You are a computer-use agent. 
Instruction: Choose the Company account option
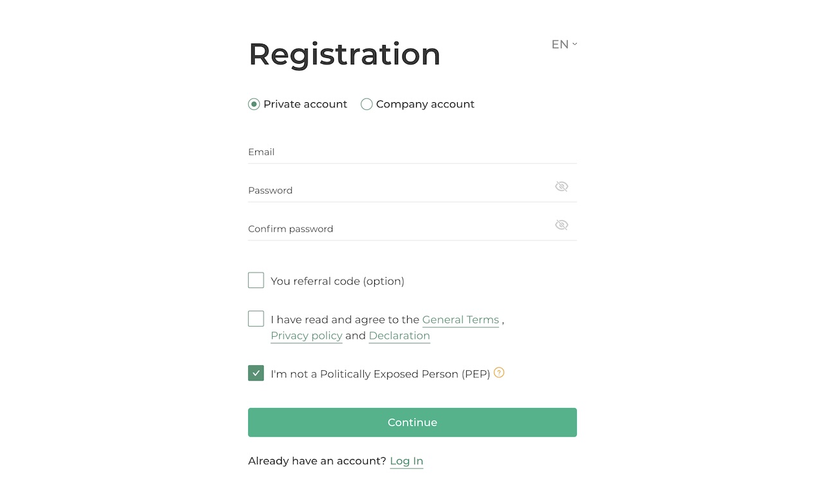(x=366, y=104)
